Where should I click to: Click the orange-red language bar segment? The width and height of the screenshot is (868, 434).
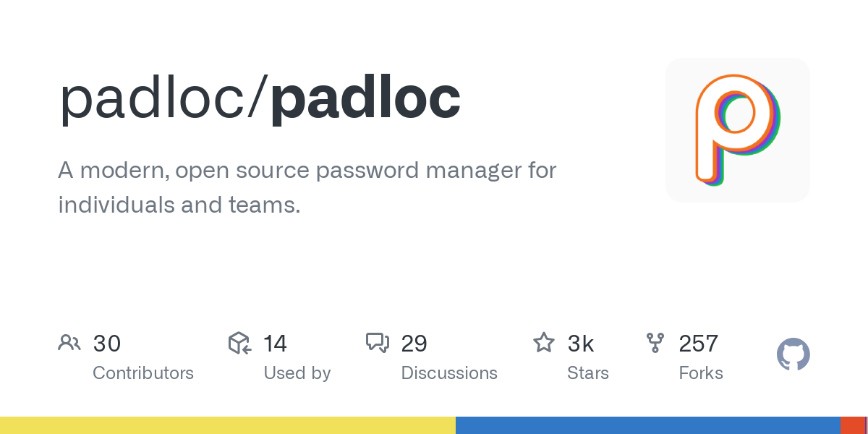coord(853,425)
